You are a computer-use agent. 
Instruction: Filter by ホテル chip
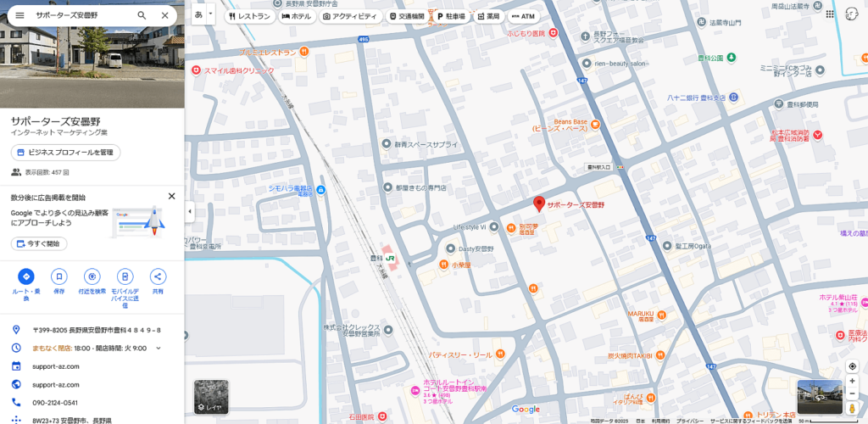(297, 17)
